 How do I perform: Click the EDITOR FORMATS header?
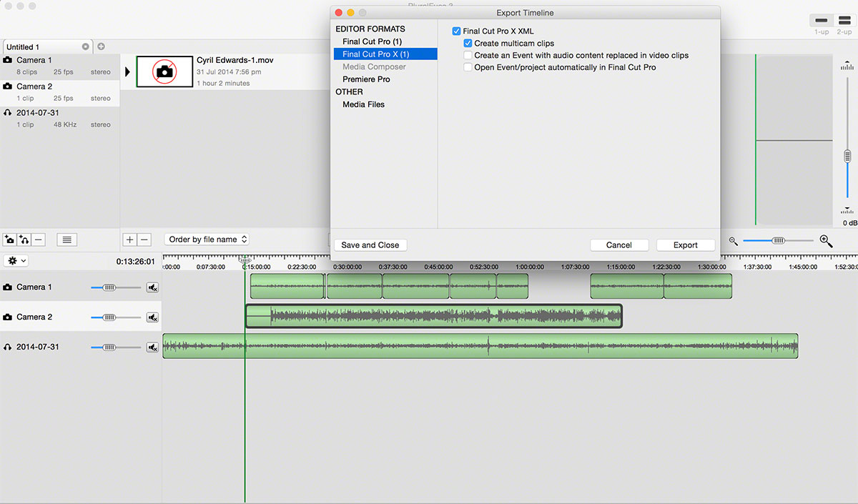click(370, 29)
